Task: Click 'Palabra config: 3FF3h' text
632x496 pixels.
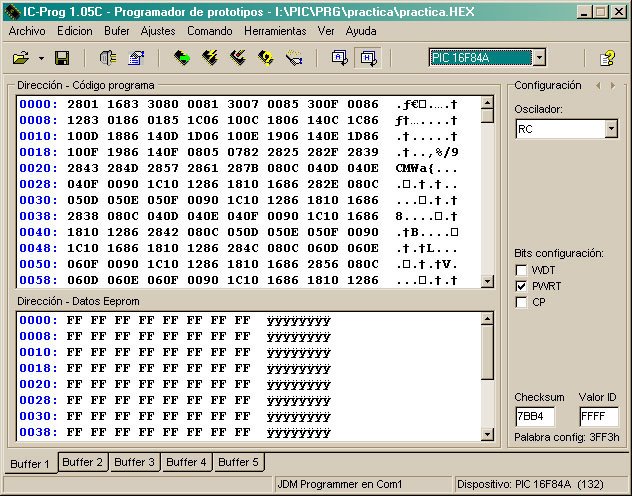Action: (x=567, y=437)
